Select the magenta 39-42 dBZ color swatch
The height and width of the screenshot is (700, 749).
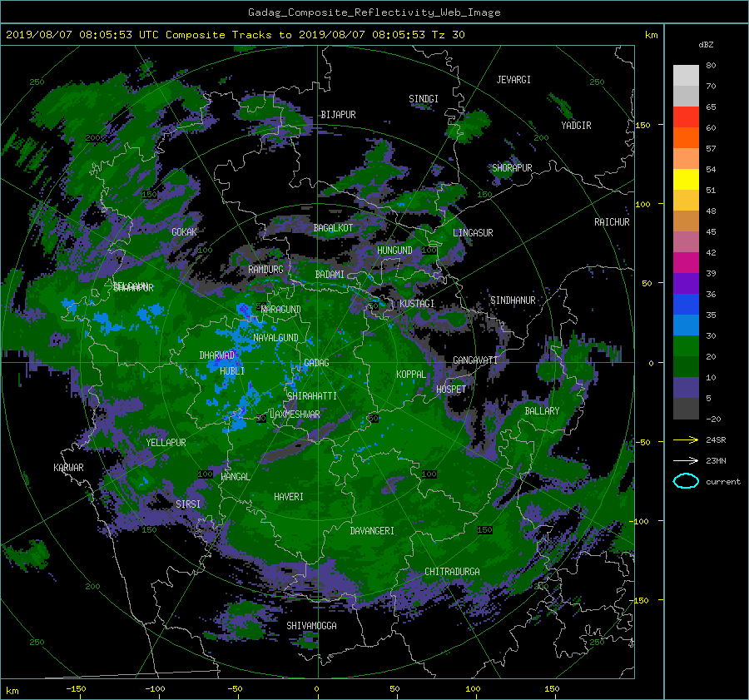pos(686,263)
